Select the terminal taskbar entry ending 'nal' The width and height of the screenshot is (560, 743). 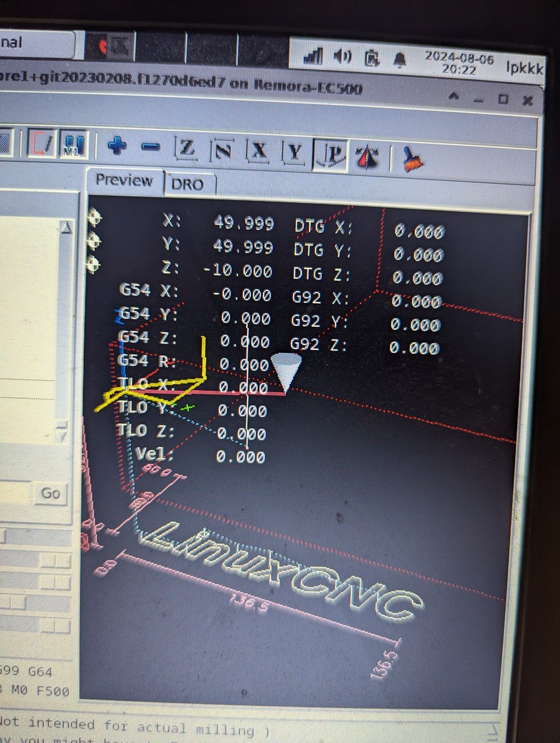tap(36, 43)
